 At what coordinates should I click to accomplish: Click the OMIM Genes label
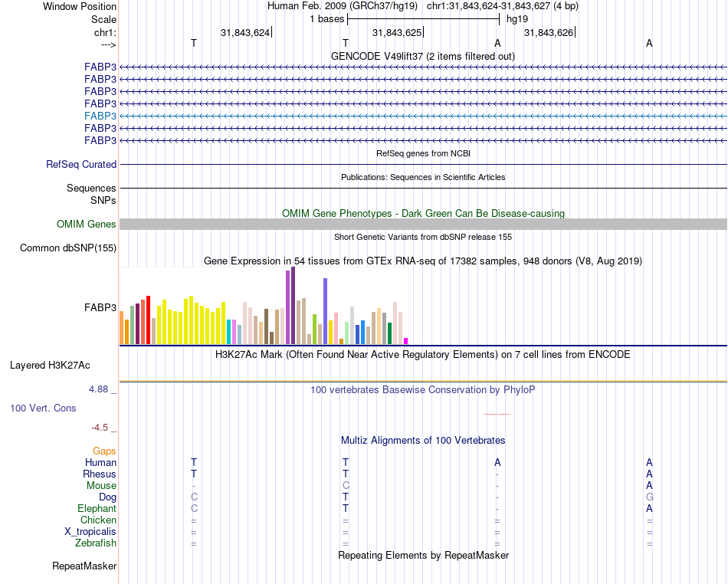pyautogui.click(x=87, y=225)
